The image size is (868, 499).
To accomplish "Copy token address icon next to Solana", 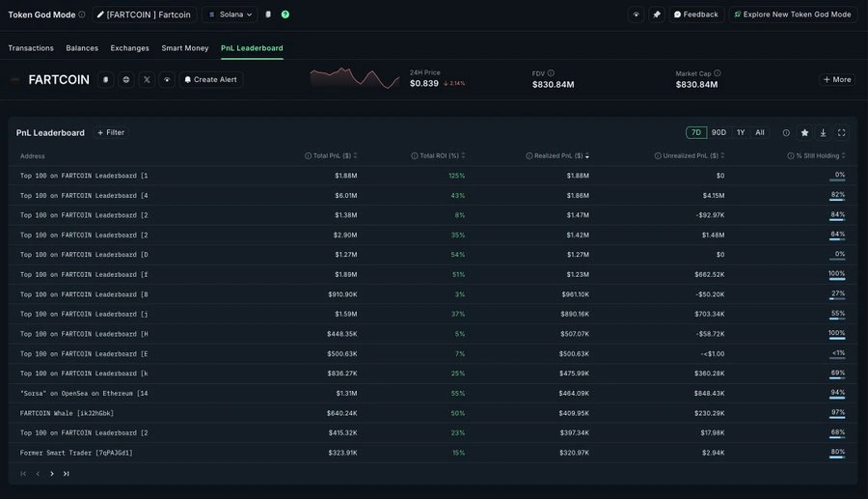I will coord(268,14).
